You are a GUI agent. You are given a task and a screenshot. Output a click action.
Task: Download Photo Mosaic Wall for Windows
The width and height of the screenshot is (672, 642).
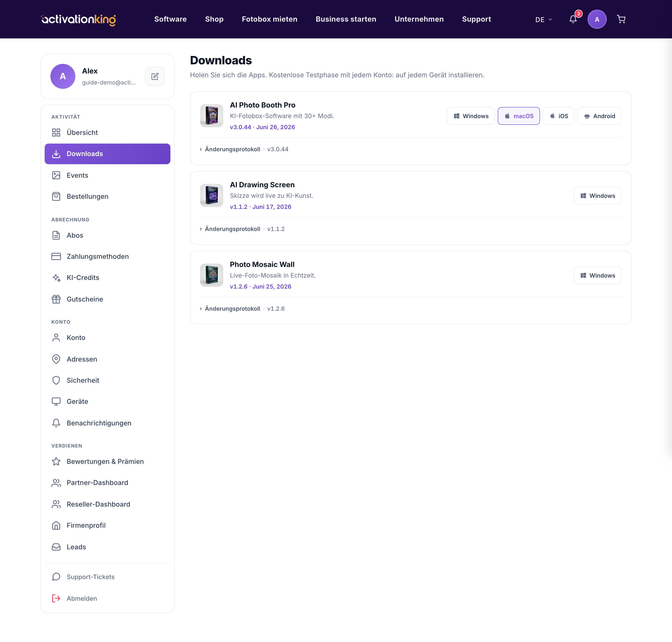pos(597,275)
